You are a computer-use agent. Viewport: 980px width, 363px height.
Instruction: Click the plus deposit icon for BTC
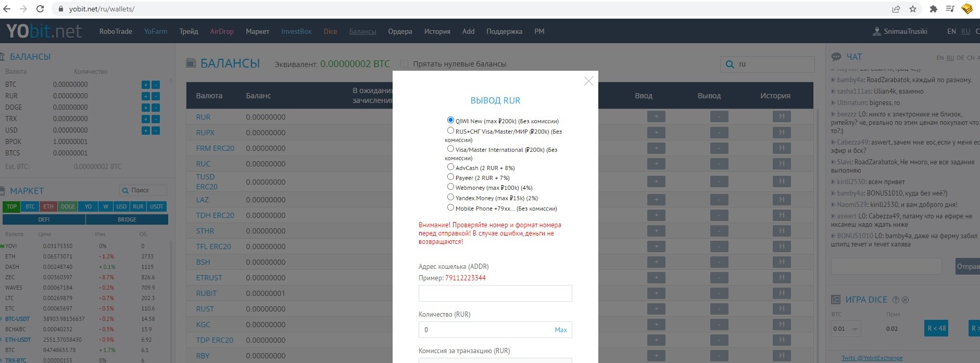(x=146, y=85)
